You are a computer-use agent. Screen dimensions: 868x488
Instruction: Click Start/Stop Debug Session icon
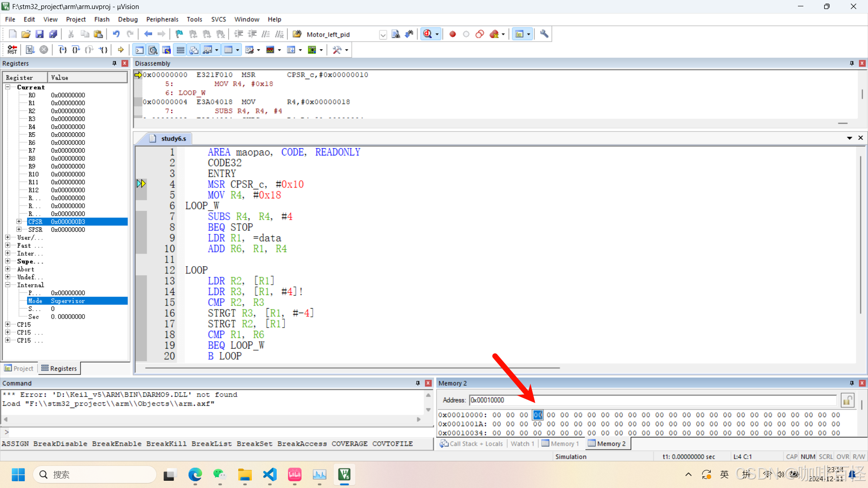tap(427, 34)
